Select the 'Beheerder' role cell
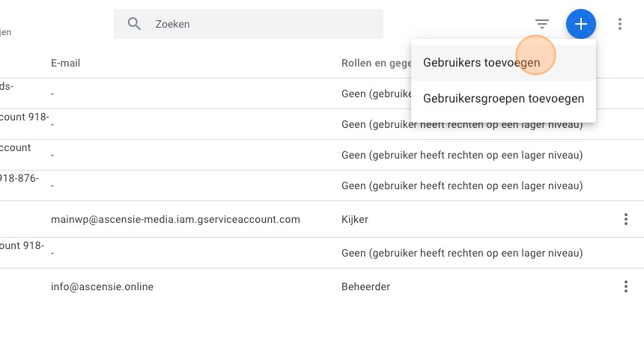The height and width of the screenshot is (359, 644). tap(365, 286)
